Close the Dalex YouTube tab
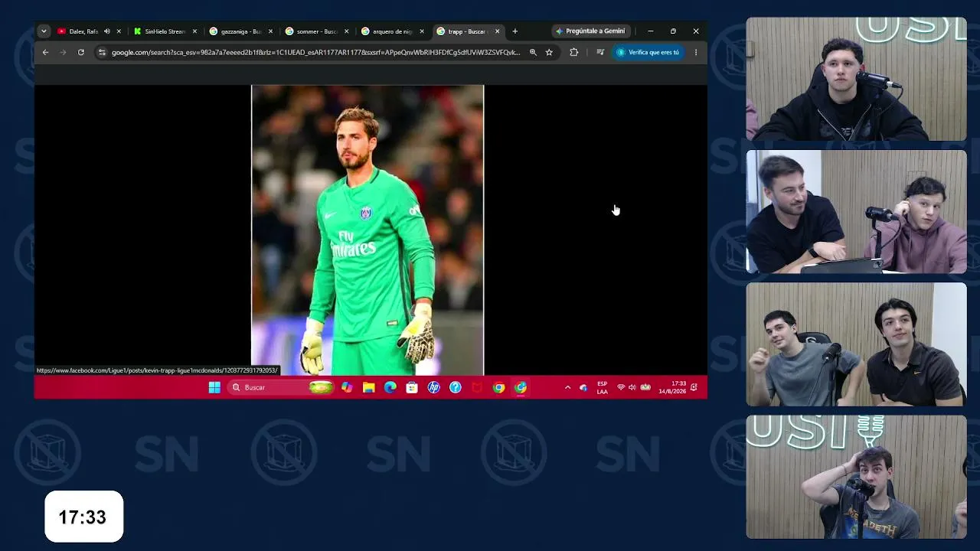The height and width of the screenshot is (551, 980). [119, 31]
